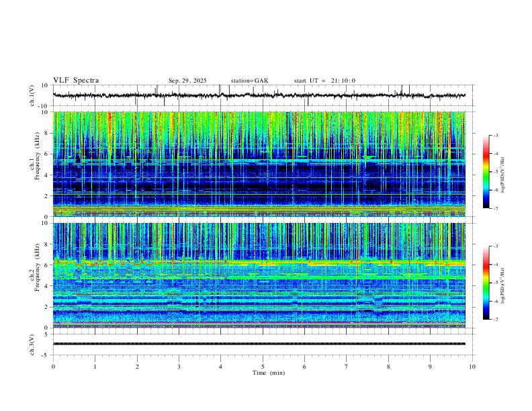
Task: Click time axis tick label '10'
Action: click(x=472, y=367)
